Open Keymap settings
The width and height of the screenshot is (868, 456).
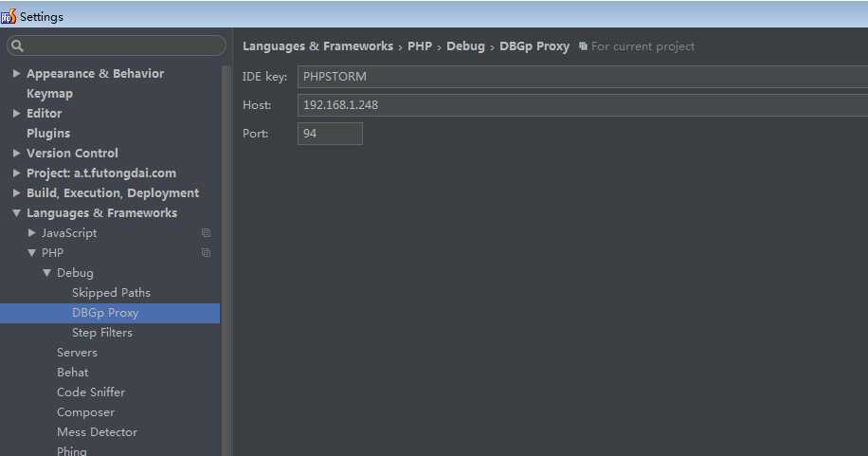(49, 94)
